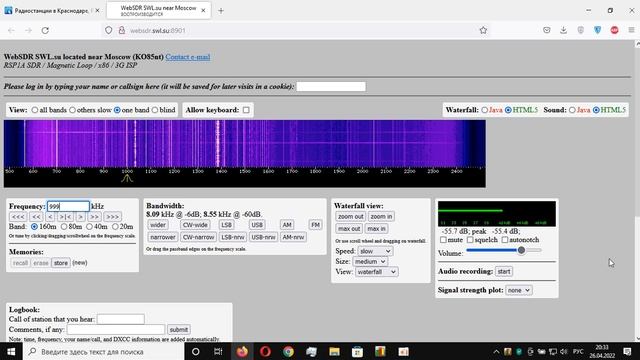Click the name or callsign login field

pos(331,87)
